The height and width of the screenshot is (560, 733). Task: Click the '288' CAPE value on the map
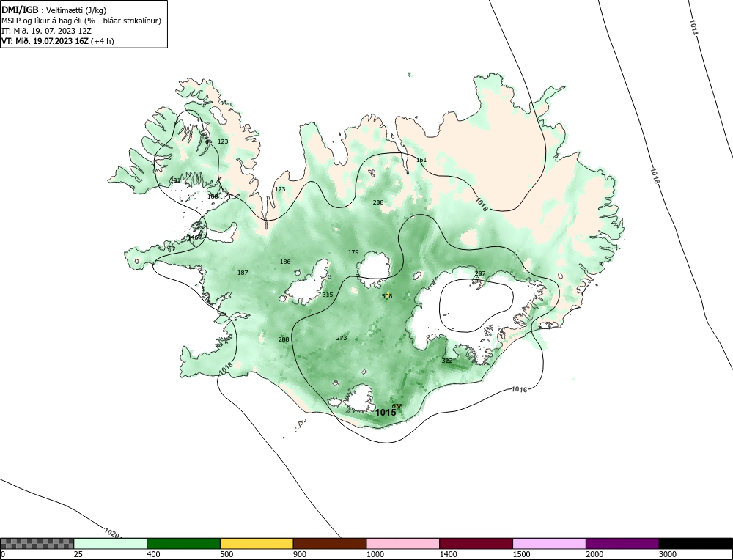click(x=283, y=339)
